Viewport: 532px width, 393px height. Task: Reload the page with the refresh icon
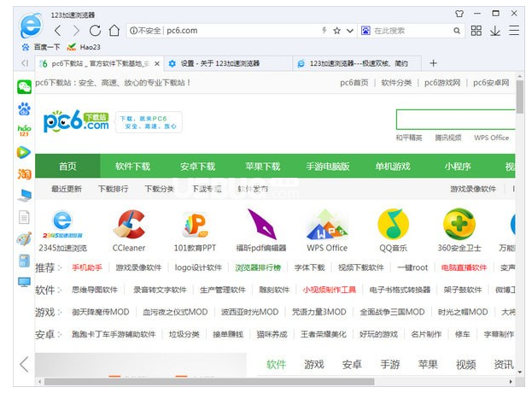(x=95, y=31)
